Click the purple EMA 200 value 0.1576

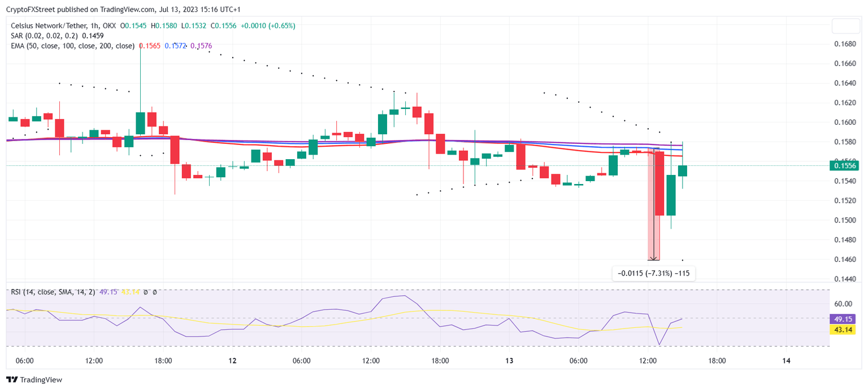coord(201,46)
